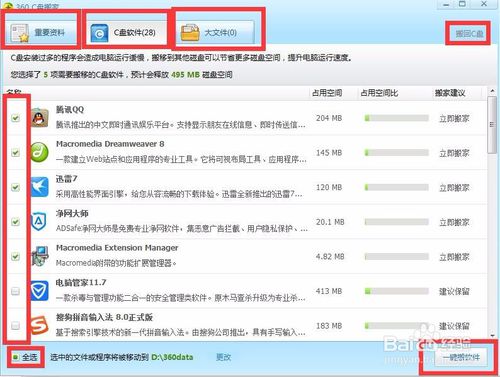Close the 360 C盘搬家 window
Image resolution: width=500 pixels, height=377 pixels.
pyautogui.click(x=484, y=4)
